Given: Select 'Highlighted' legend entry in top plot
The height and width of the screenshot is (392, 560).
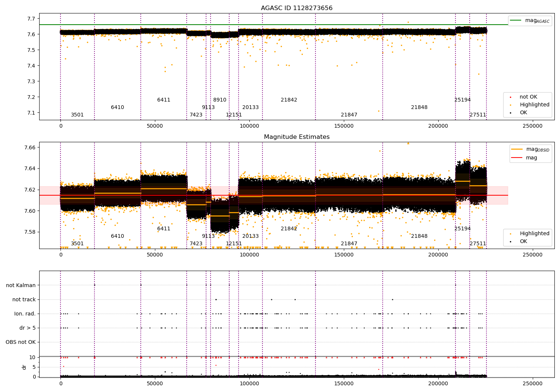Looking at the screenshot, I should (x=535, y=105).
